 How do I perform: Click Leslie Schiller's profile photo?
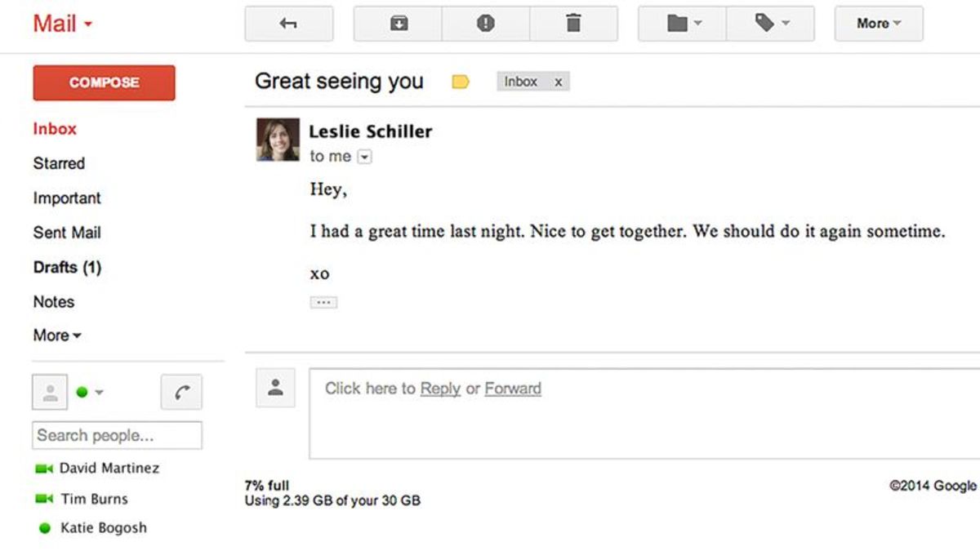click(278, 140)
